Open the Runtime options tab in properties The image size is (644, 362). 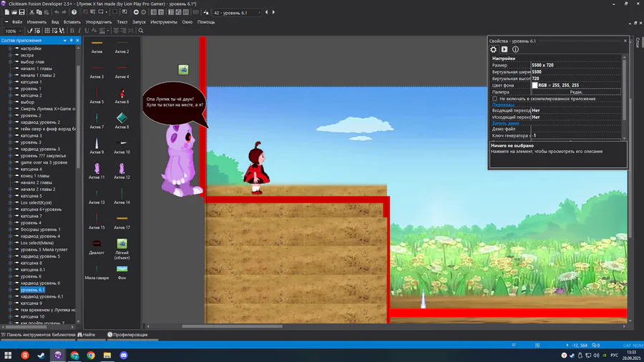click(x=504, y=49)
